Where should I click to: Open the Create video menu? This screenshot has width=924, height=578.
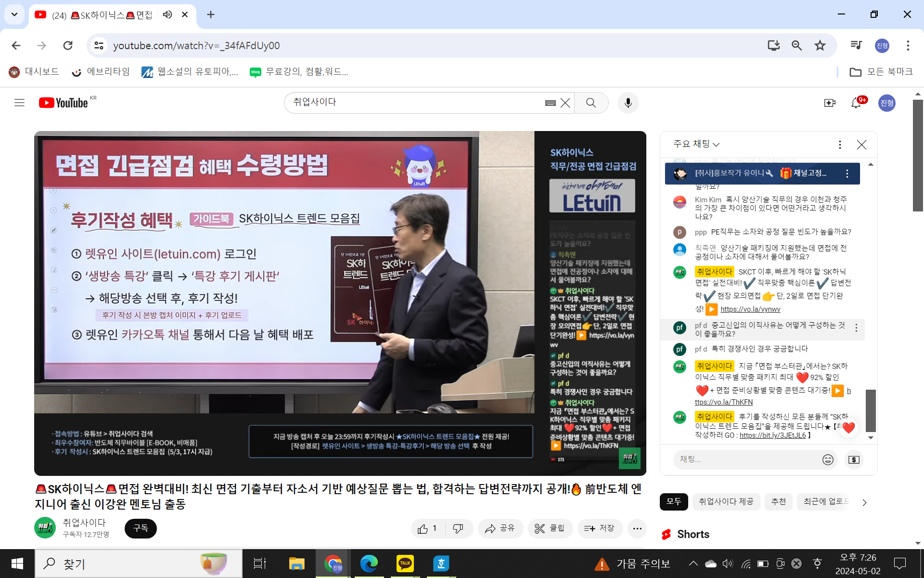pos(830,103)
